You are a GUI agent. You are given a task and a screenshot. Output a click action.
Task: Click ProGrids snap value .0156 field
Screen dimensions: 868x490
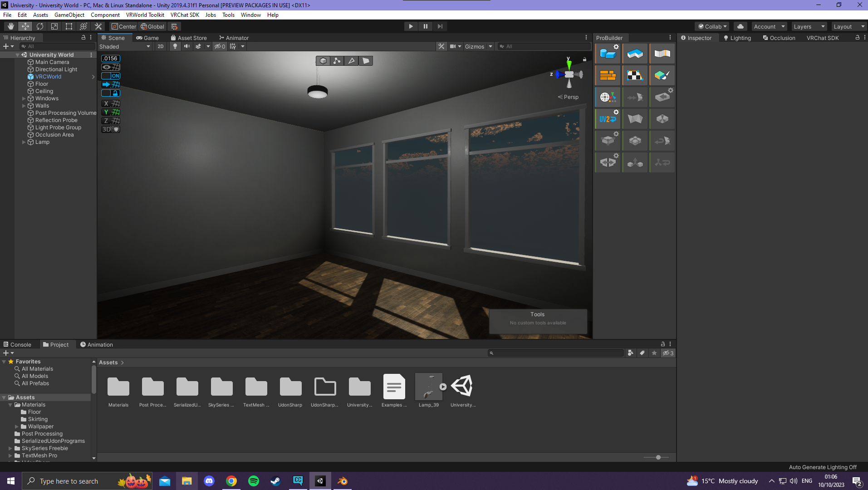pos(110,59)
